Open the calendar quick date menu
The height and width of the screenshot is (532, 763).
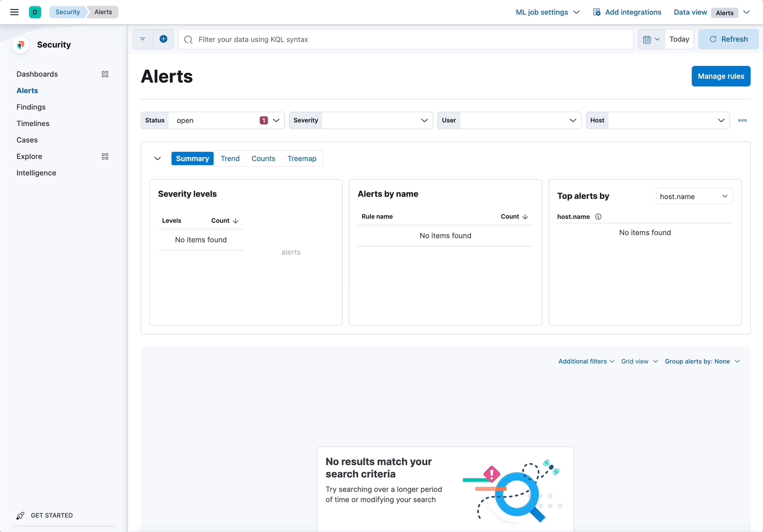pyautogui.click(x=651, y=39)
